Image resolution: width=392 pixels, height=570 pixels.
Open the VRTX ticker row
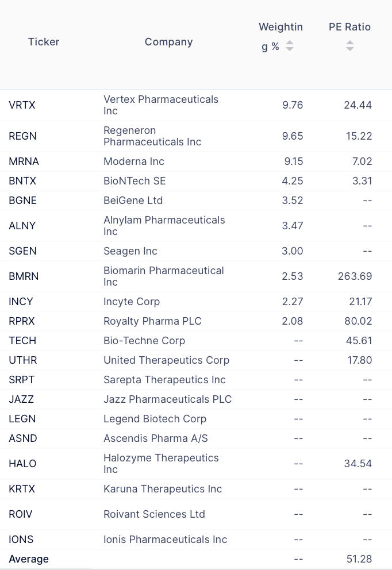coord(22,105)
